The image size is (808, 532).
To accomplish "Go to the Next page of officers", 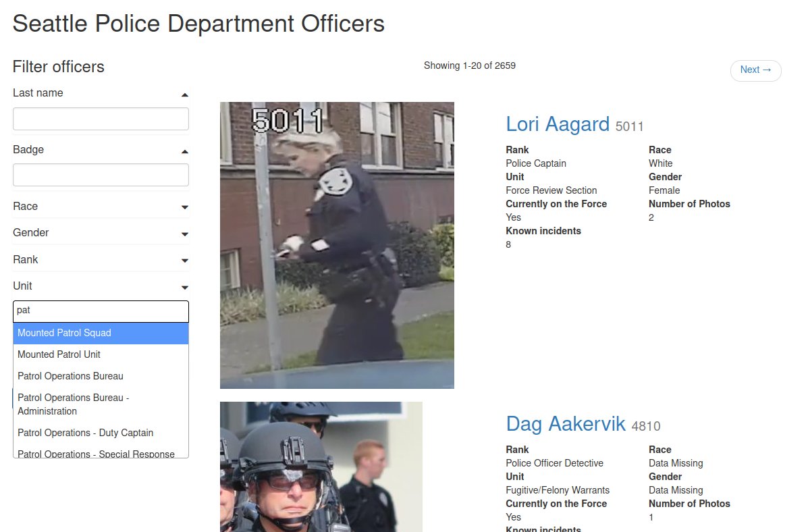I will tap(755, 70).
